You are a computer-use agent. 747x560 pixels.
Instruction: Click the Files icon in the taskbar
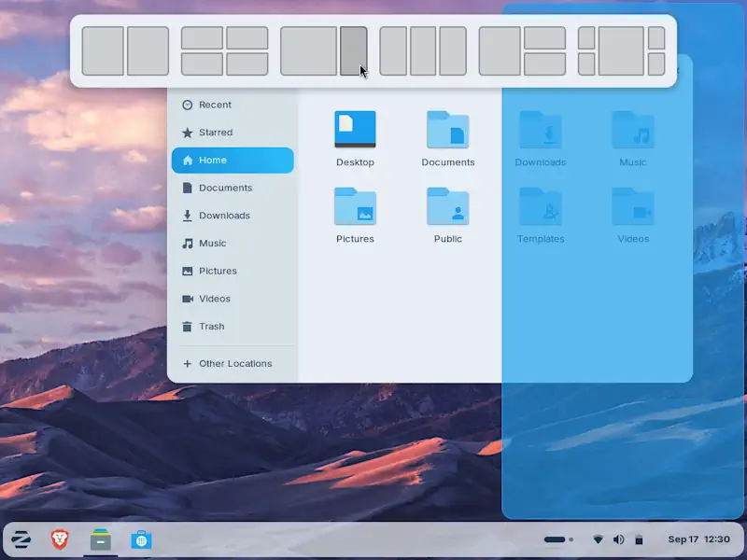[100, 539]
